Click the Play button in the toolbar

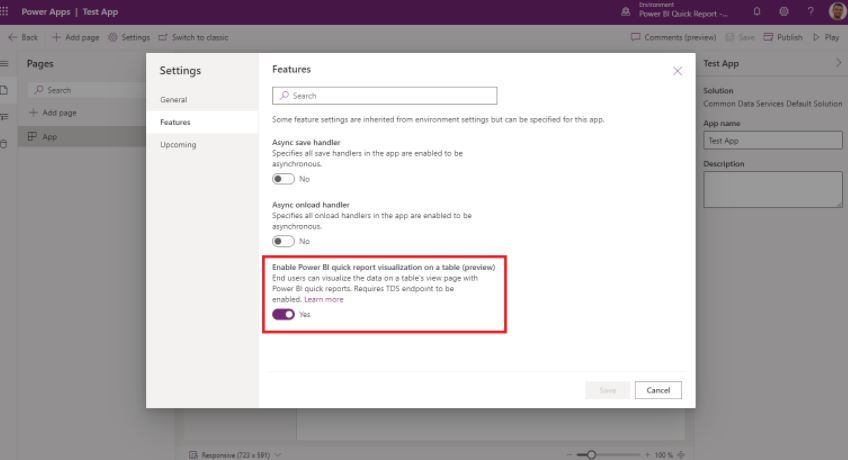(x=826, y=37)
